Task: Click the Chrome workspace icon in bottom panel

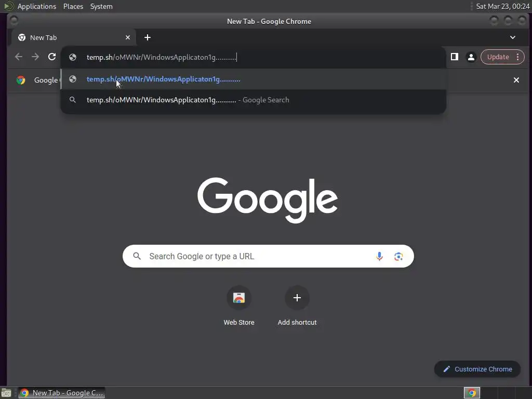Action: tap(472, 393)
